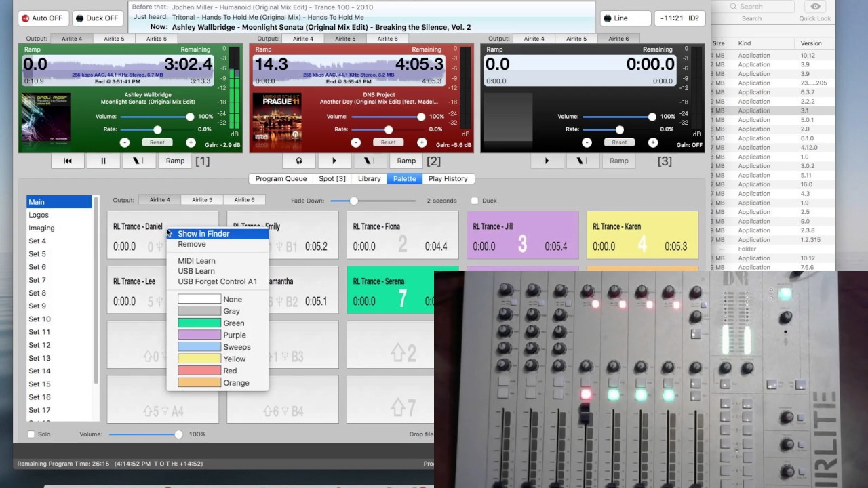This screenshot has height=488, width=868.
Task: Toggle Ramp on player 2
Action: [406, 161]
